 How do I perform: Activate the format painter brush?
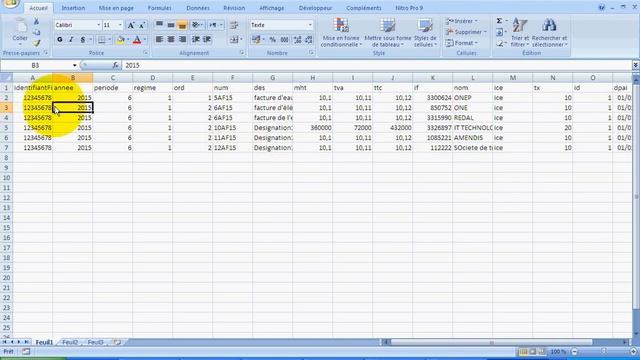click(37, 43)
